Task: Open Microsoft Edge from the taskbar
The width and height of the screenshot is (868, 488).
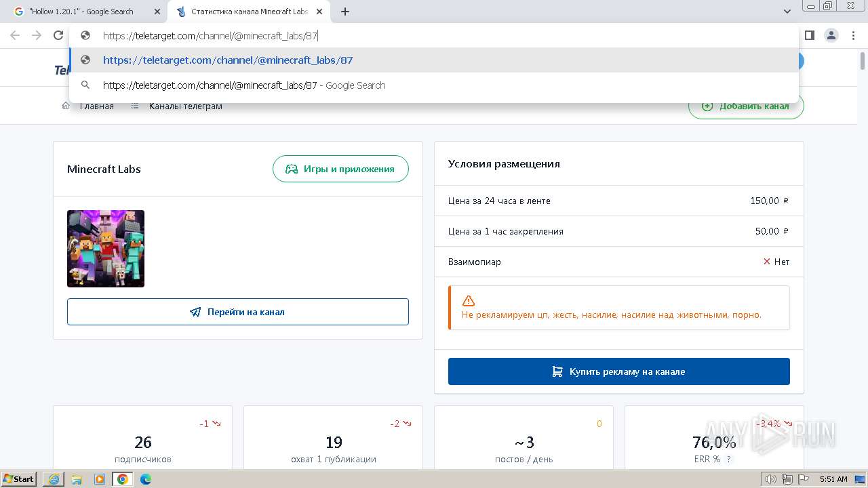Action: (x=145, y=479)
